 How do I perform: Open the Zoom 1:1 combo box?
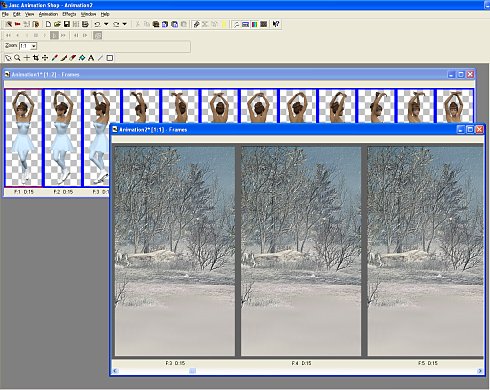click(28, 46)
